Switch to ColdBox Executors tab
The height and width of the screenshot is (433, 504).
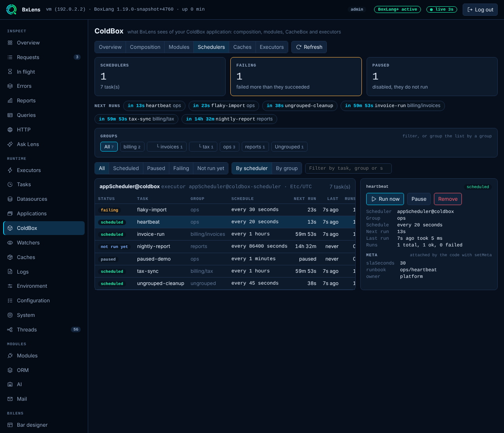tap(272, 47)
